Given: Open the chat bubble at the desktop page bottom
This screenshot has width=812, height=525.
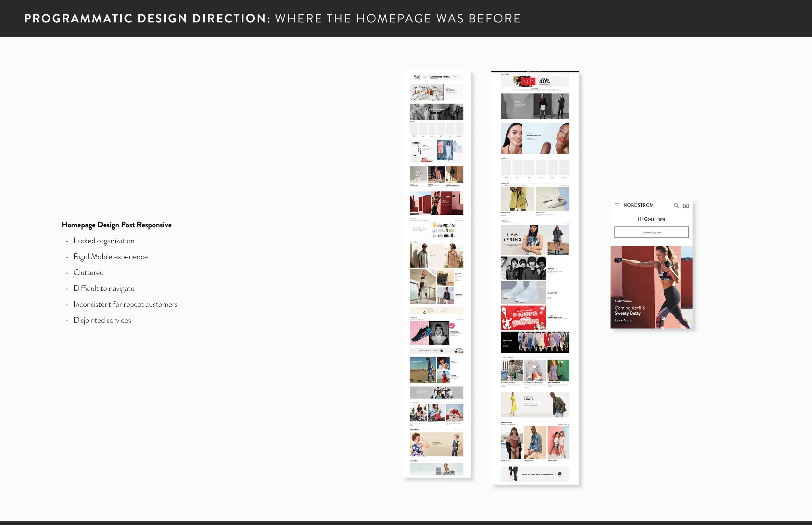Looking at the screenshot, I should point(560,474).
